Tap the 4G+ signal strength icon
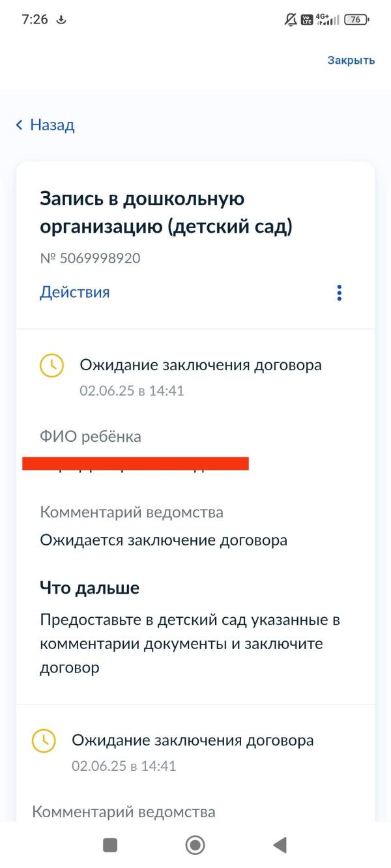 [328, 20]
